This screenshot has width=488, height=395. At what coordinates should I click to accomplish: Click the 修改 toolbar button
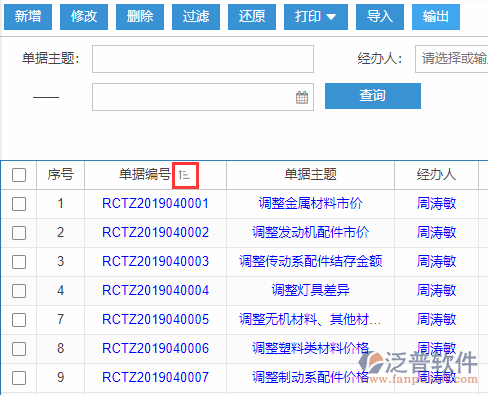tap(84, 17)
